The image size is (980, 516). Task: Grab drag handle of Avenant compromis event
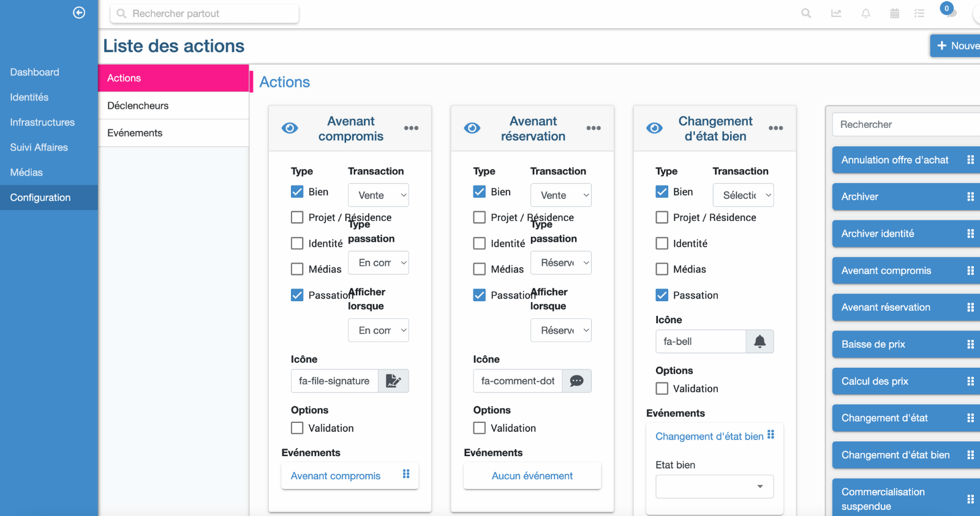(406, 474)
